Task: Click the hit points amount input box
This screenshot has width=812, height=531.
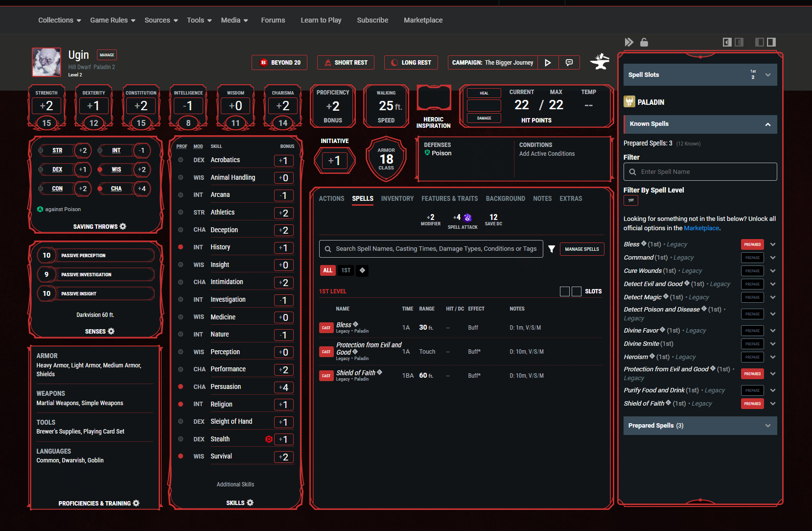Action: pyautogui.click(x=484, y=105)
